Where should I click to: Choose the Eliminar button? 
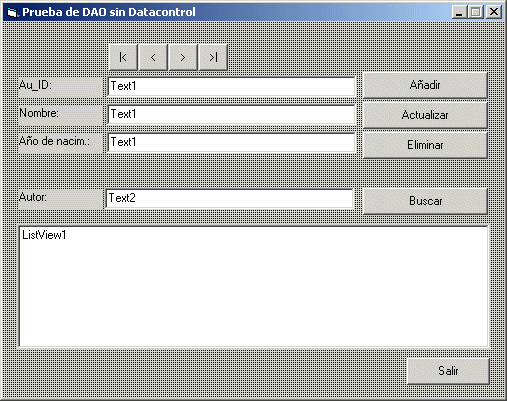coord(425,145)
